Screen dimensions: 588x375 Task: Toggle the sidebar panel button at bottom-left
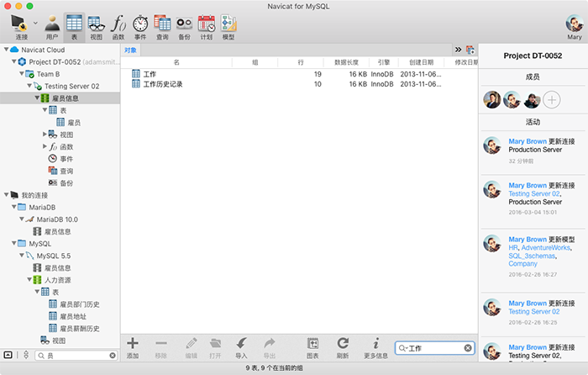tap(8, 355)
